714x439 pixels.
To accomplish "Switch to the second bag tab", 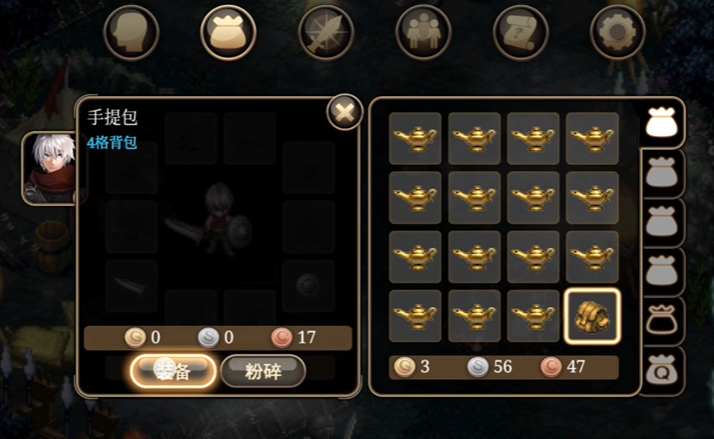I will pos(662,173).
